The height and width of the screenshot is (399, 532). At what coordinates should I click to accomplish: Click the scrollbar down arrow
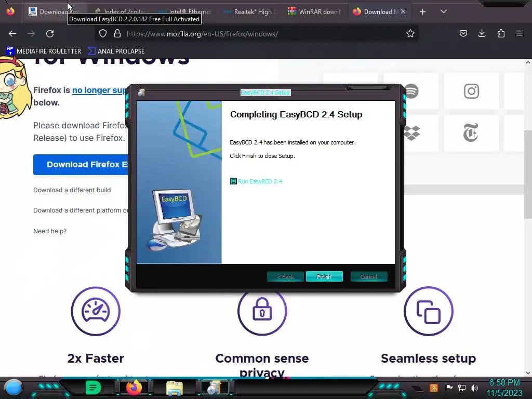click(528, 373)
